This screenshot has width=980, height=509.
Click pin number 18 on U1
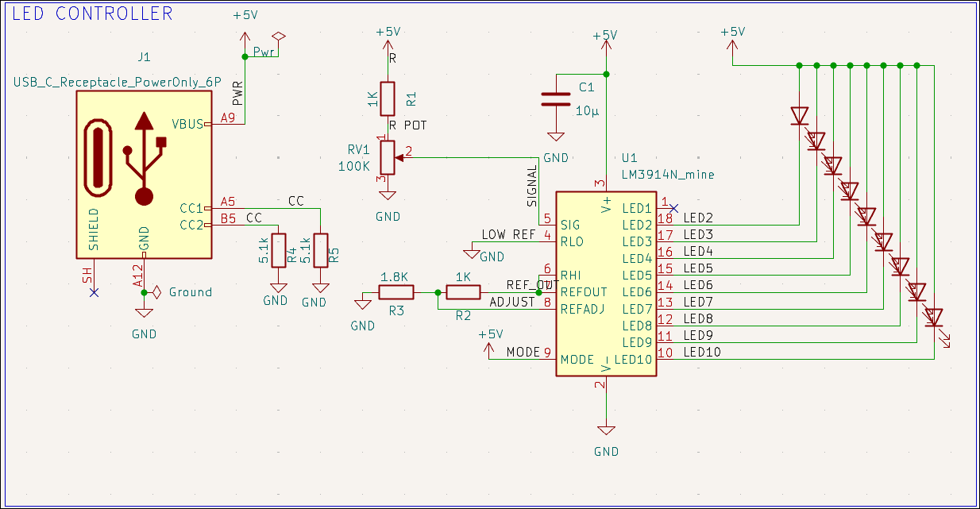tap(666, 218)
